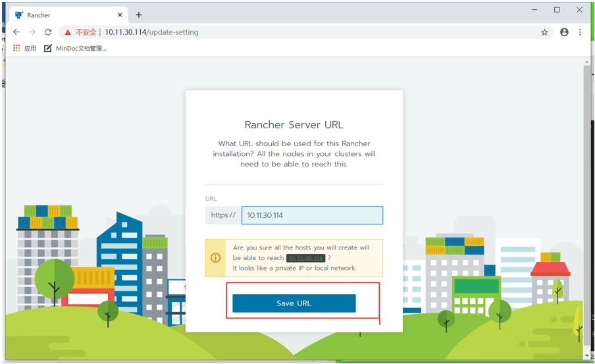Viewport: 595px width, 364px height.
Task: Click the Rancher Server URL heading
Action: [x=294, y=125]
